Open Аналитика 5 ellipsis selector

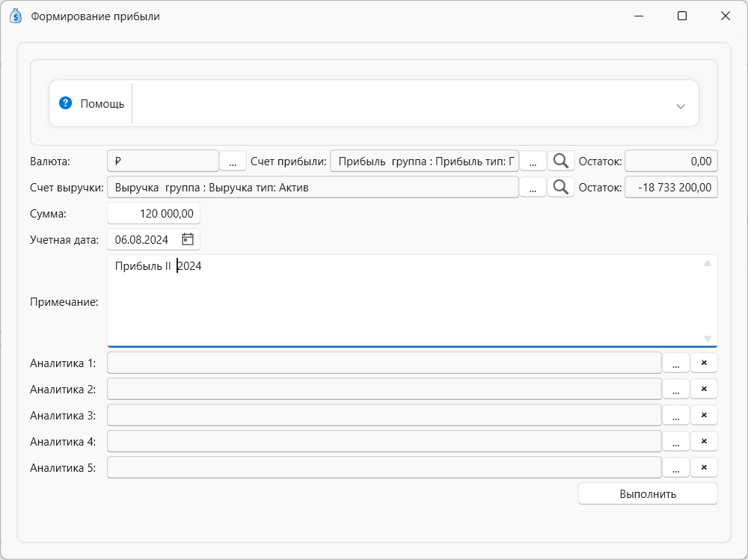676,467
